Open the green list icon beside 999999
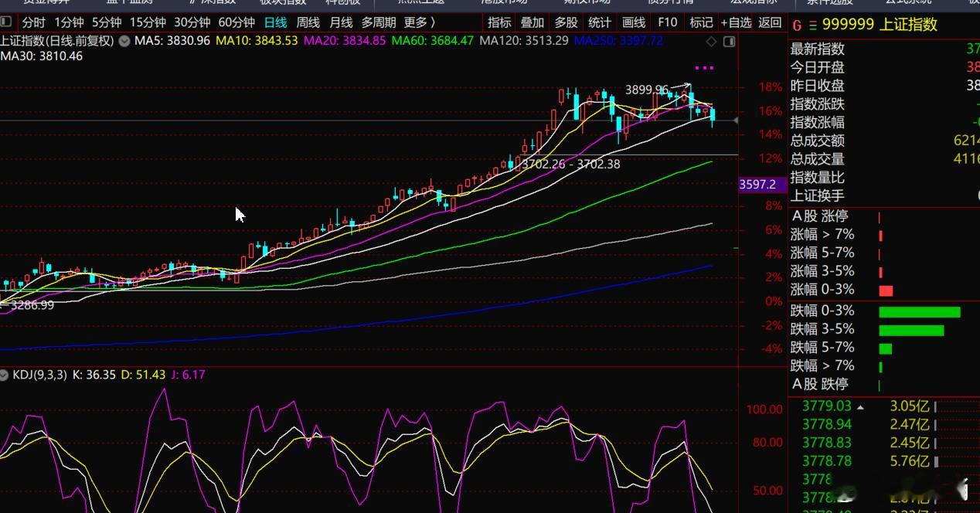980x513 pixels. pos(812,25)
